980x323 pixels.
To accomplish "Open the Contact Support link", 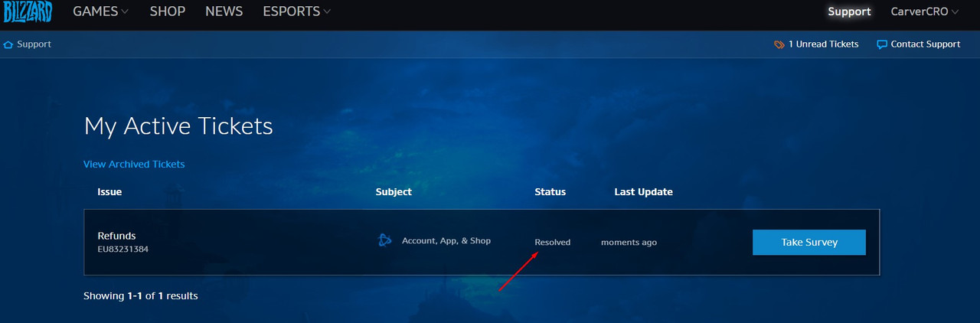I will tap(926, 44).
